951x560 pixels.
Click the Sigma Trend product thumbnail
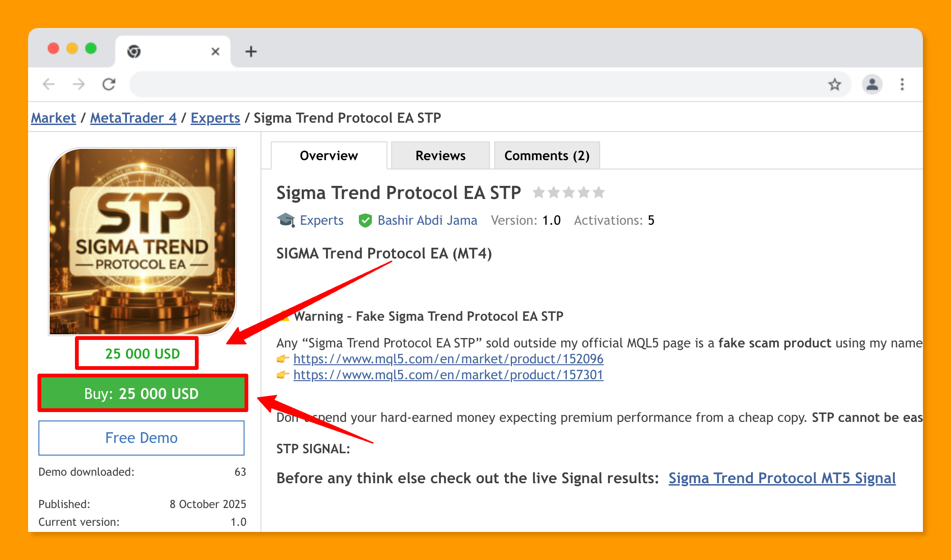[142, 242]
